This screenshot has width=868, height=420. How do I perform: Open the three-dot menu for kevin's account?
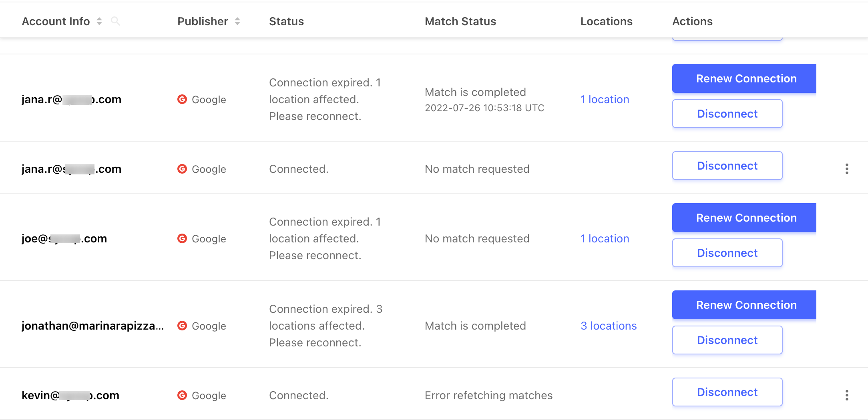tap(847, 395)
